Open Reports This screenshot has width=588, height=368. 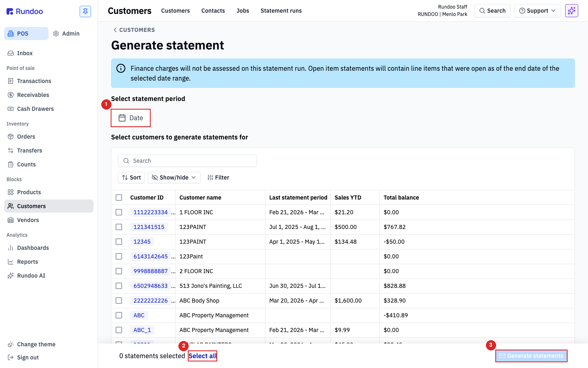click(x=49, y=262)
